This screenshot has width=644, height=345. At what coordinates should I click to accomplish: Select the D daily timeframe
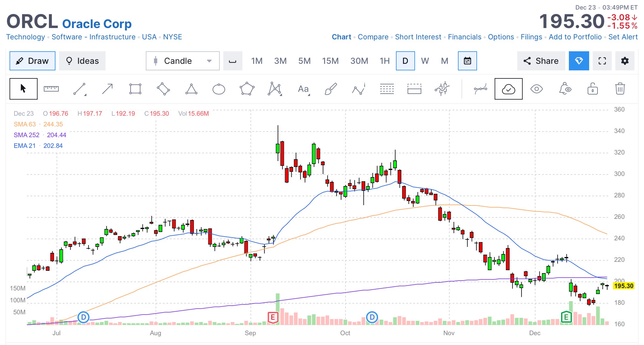(x=405, y=61)
